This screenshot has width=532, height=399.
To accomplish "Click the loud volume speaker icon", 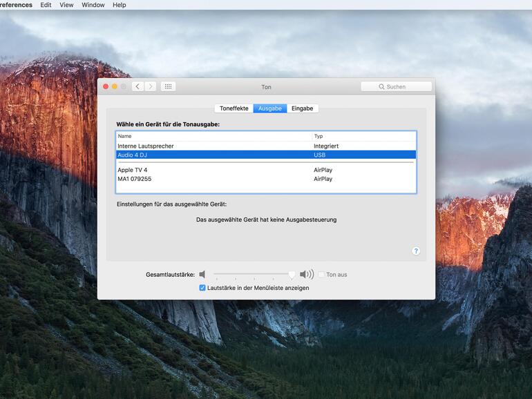I will pyautogui.click(x=307, y=274).
